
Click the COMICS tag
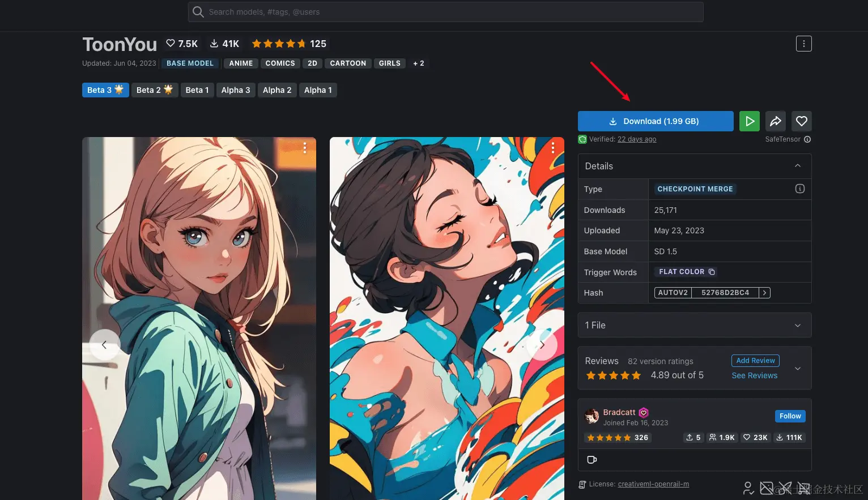(x=280, y=63)
